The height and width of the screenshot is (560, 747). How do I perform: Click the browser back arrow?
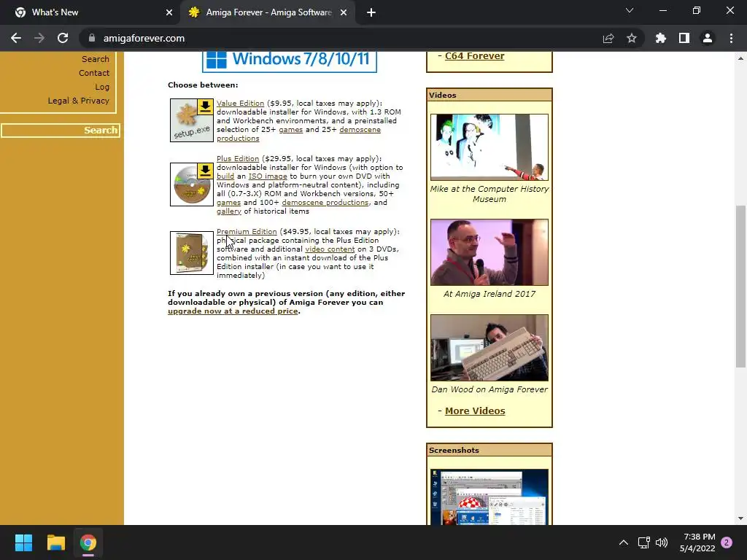click(x=16, y=38)
